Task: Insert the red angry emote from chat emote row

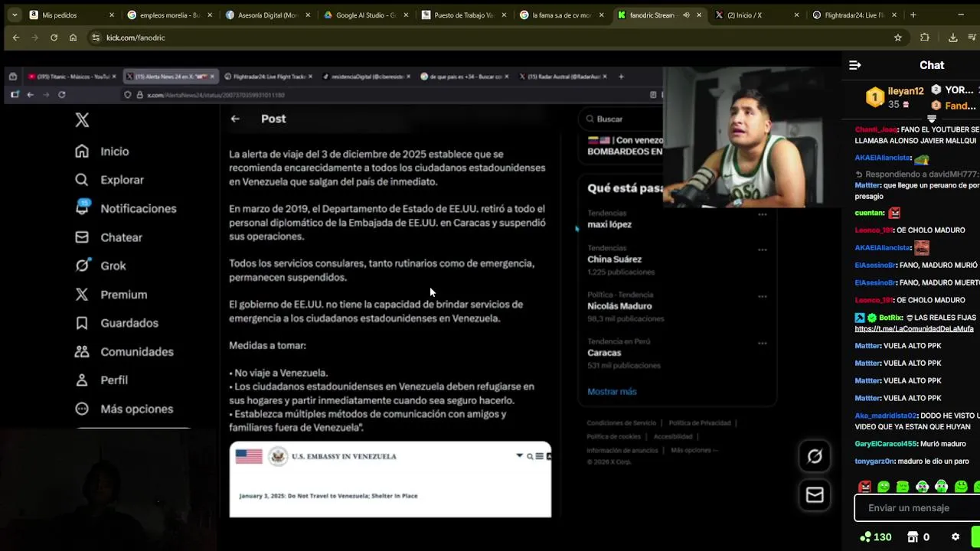Action: click(865, 487)
